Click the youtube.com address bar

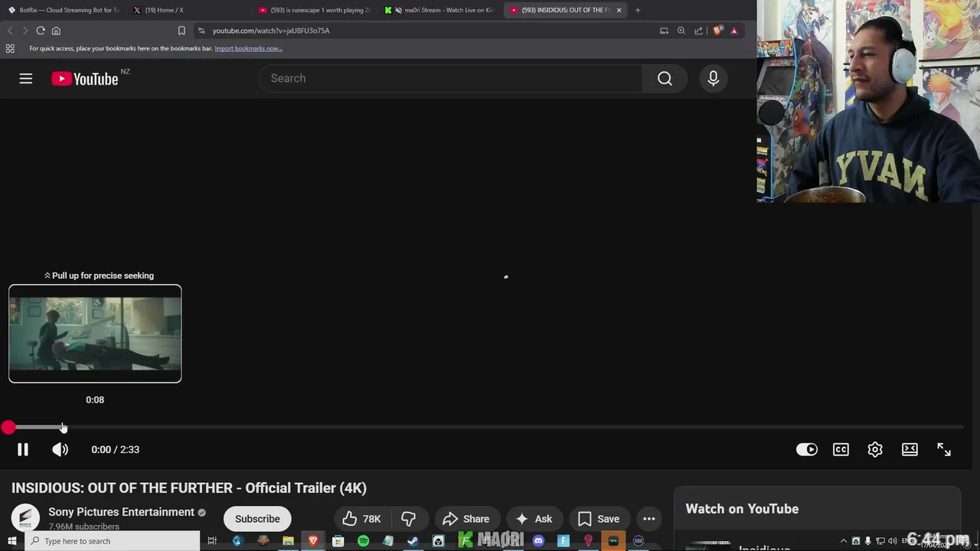tap(429, 31)
